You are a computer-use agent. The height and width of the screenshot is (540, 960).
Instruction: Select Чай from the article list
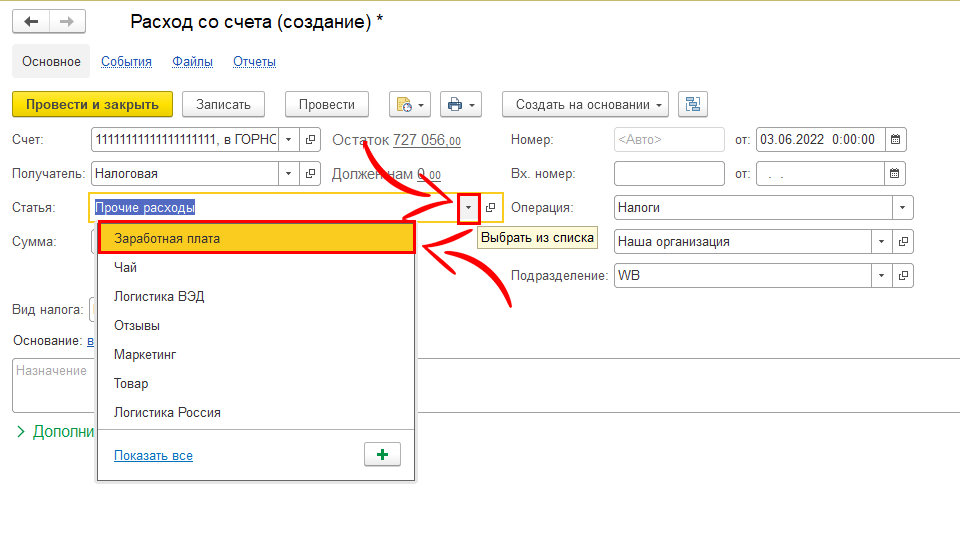256,268
